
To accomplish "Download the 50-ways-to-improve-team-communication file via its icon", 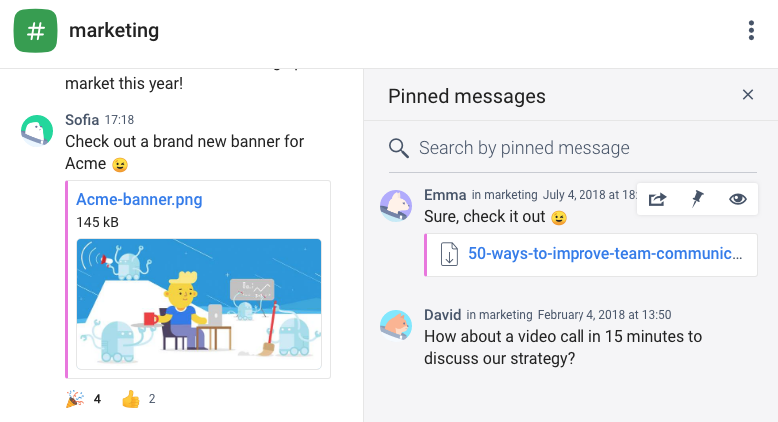I will pyautogui.click(x=449, y=254).
